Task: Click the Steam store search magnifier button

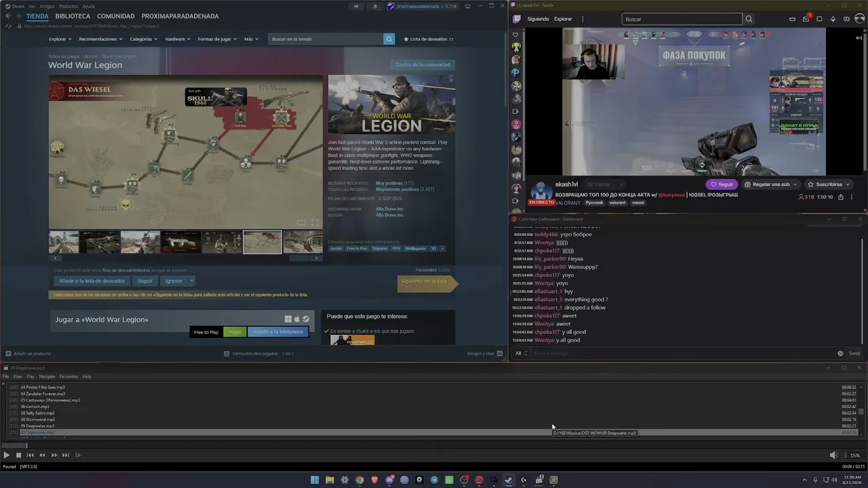Action: pyautogui.click(x=389, y=39)
